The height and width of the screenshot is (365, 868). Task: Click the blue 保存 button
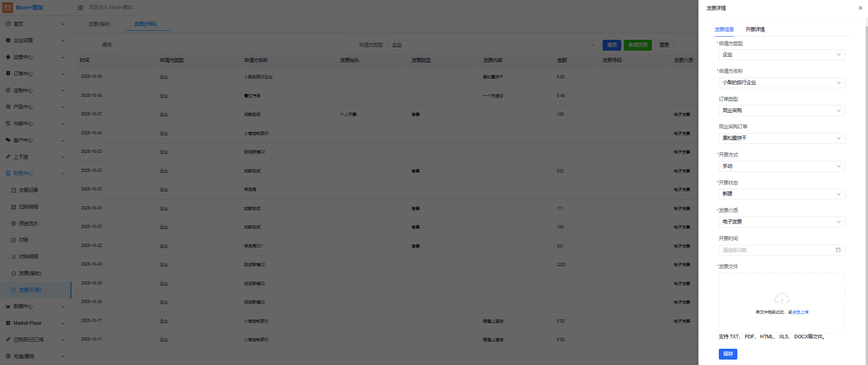(727, 354)
